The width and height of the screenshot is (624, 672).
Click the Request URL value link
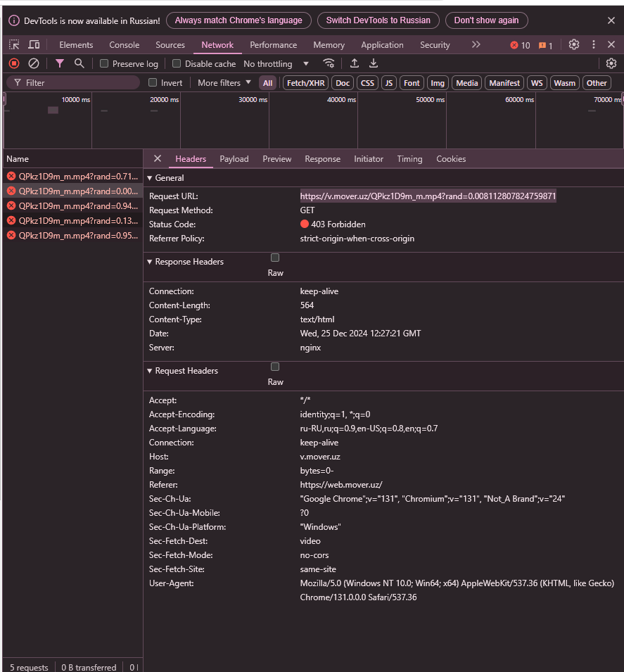point(428,196)
